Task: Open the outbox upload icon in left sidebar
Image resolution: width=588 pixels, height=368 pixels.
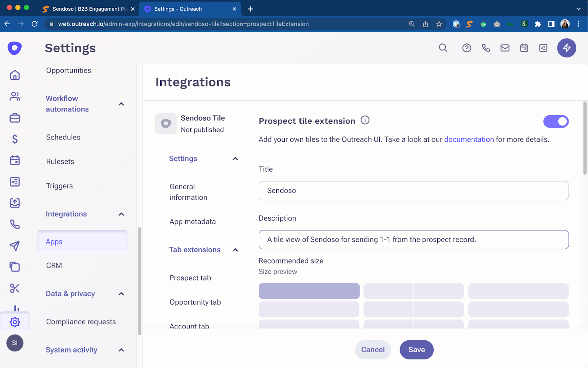Action: pos(15,203)
